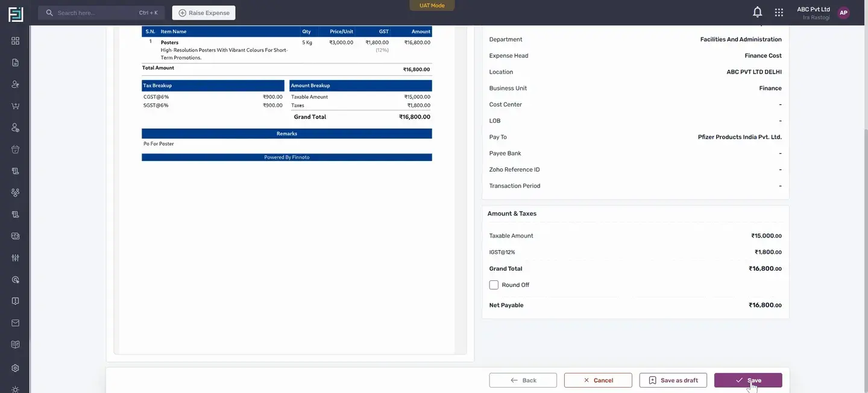Click the IGST@12% tax label
868x393 pixels.
(502, 253)
